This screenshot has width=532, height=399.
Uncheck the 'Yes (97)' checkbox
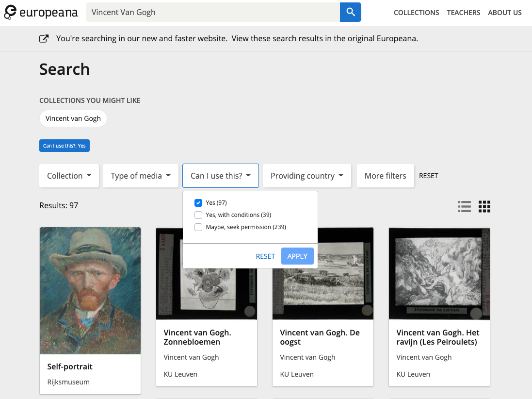pos(198,203)
